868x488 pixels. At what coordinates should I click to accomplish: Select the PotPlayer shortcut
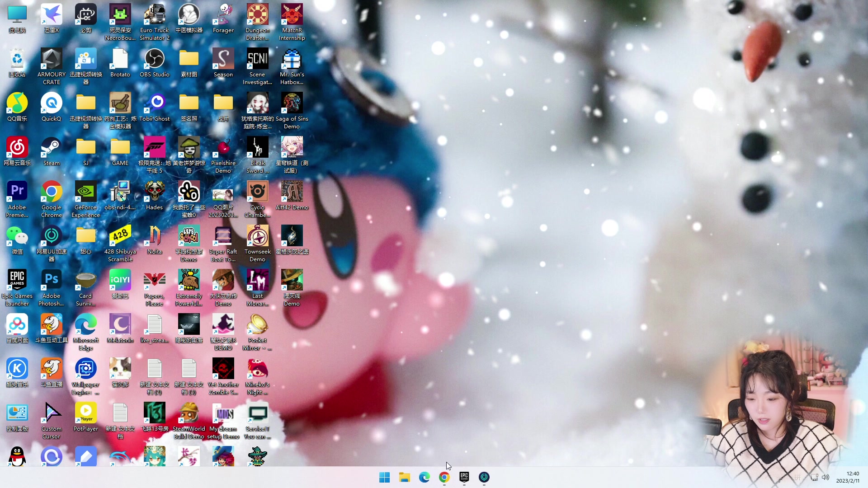[86, 418]
